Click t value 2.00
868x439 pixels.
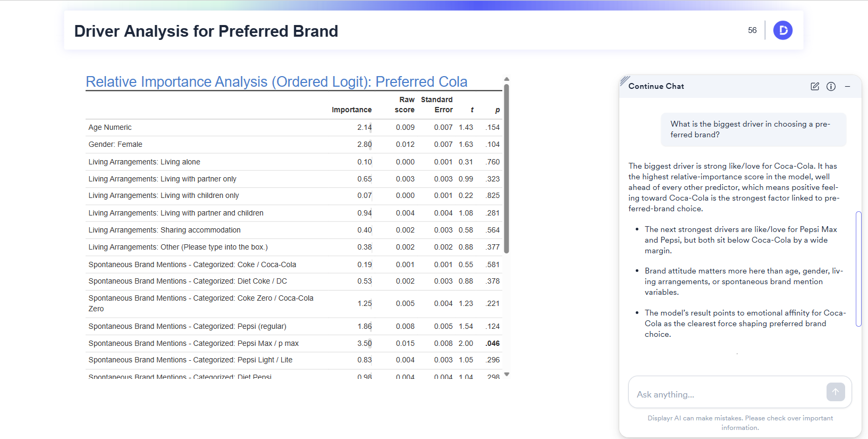(466, 343)
